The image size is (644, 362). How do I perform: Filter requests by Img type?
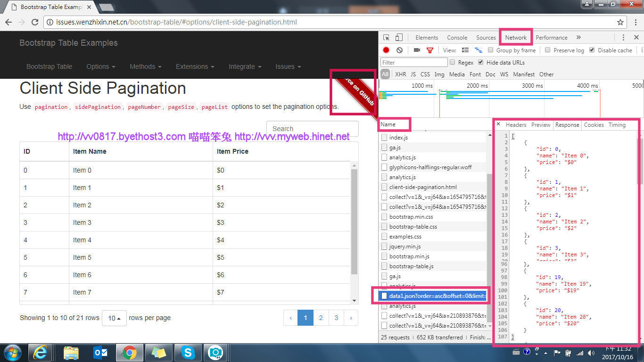pos(439,74)
